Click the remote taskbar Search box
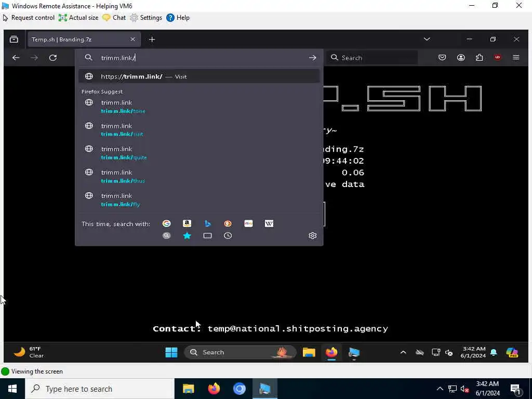Viewport: 532px width, 399px height. pyautogui.click(x=240, y=353)
